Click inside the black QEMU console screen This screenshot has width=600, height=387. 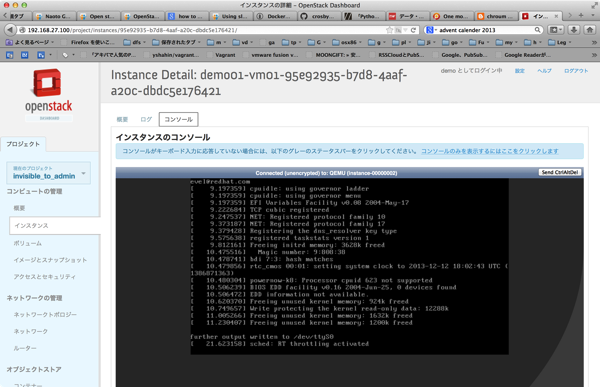coord(349,266)
